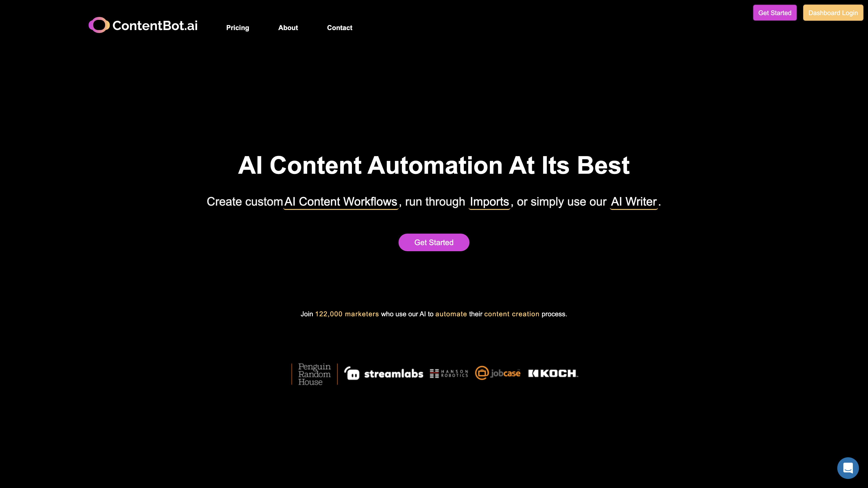Click the Contact navigation link
This screenshot has height=488, width=868.
point(340,27)
